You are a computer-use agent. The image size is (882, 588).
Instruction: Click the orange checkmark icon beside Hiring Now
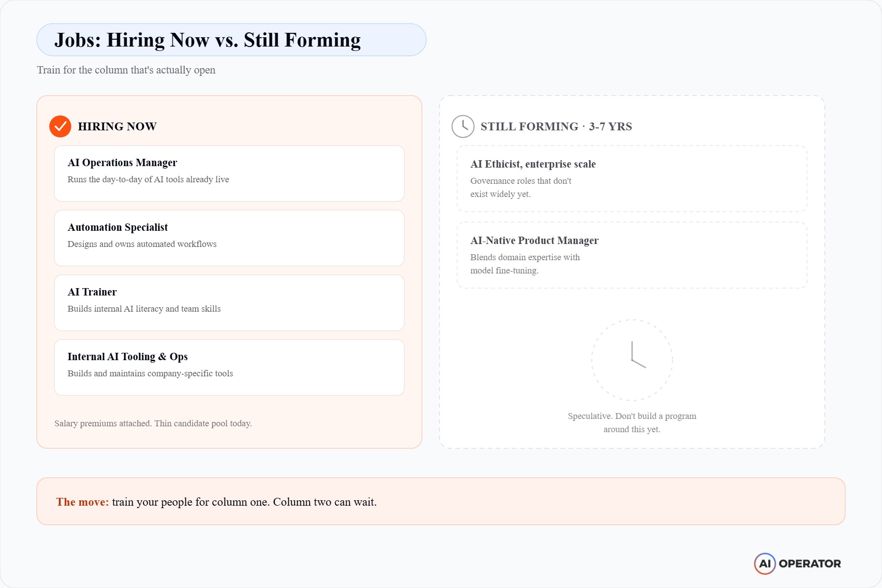(x=60, y=126)
